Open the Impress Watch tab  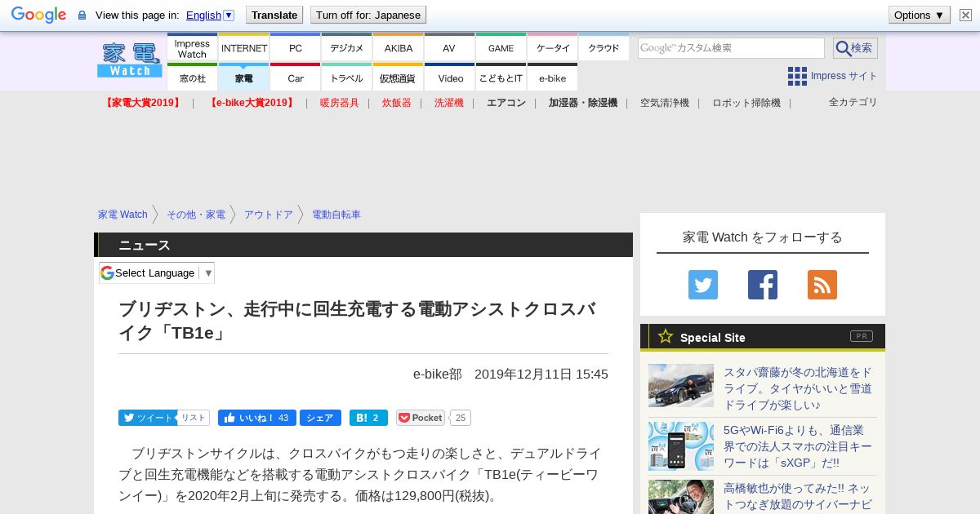[x=192, y=48]
